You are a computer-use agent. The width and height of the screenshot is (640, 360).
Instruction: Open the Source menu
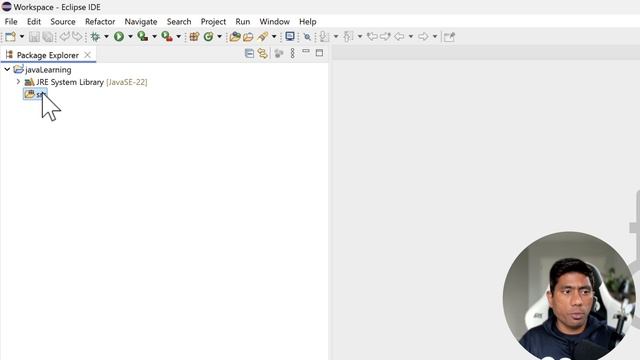(63, 22)
